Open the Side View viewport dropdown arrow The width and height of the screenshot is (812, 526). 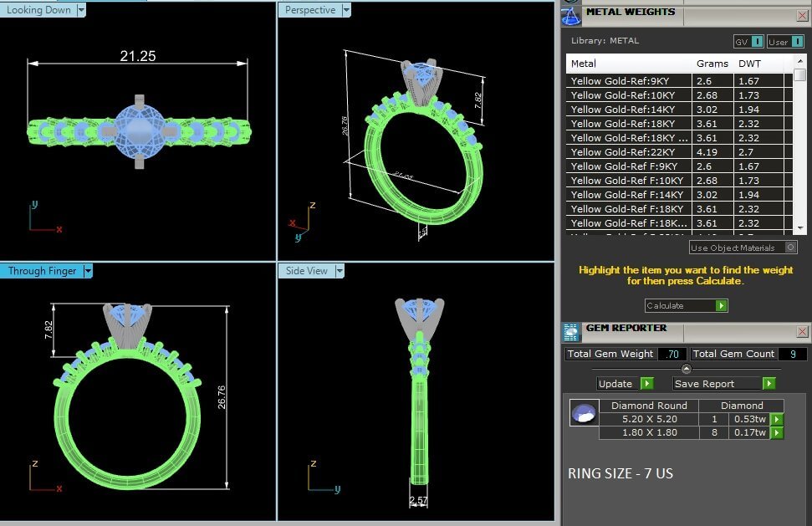340,271
